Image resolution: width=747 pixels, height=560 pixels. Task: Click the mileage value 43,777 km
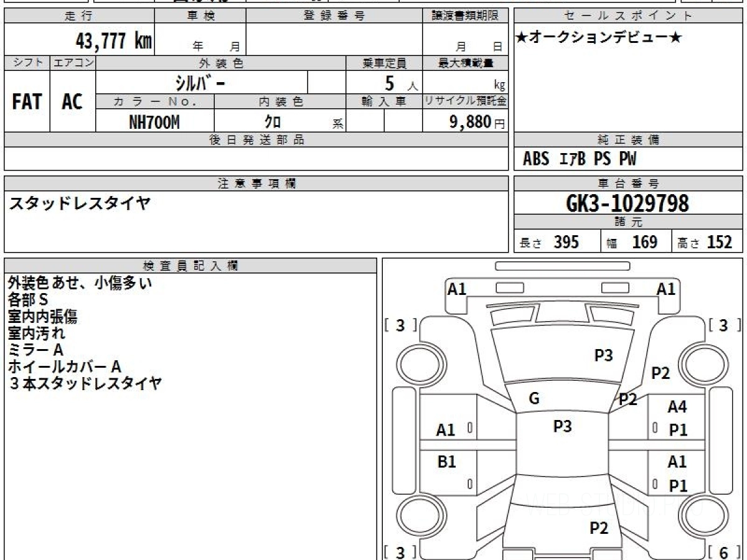click(113, 41)
